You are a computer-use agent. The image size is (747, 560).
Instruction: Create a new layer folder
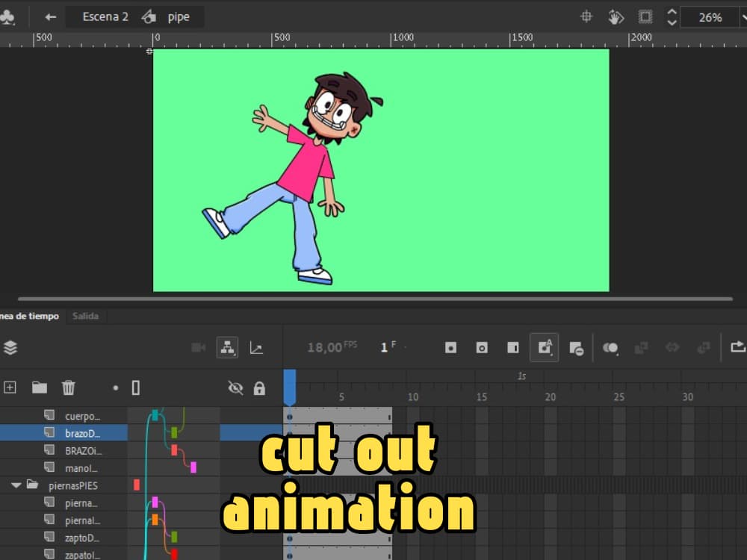pos(40,388)
